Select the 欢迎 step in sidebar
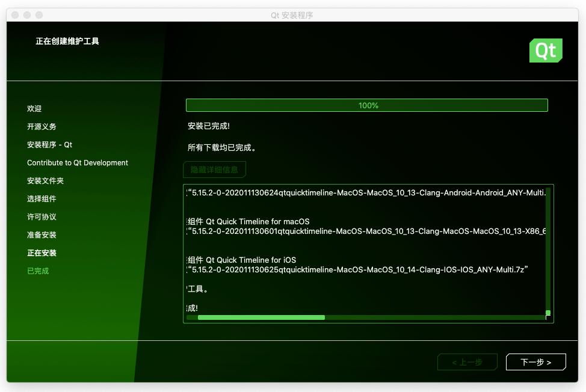 tap(34, 109)
